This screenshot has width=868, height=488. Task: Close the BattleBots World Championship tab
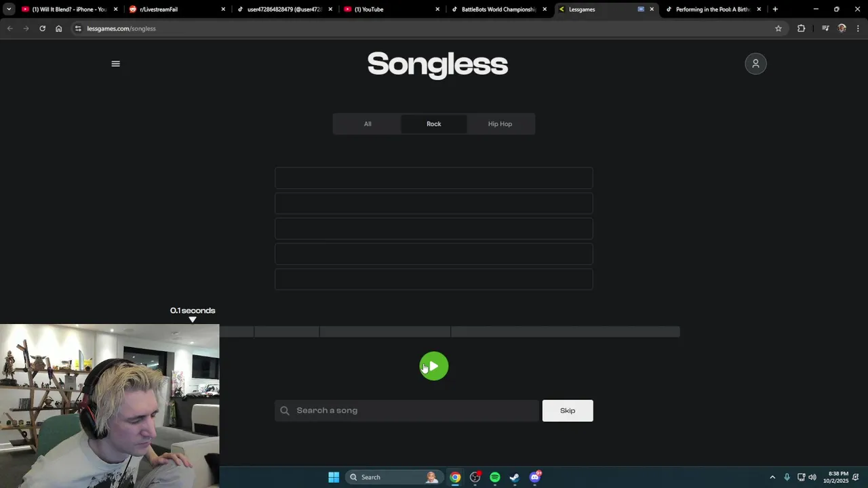pos(545,9)
